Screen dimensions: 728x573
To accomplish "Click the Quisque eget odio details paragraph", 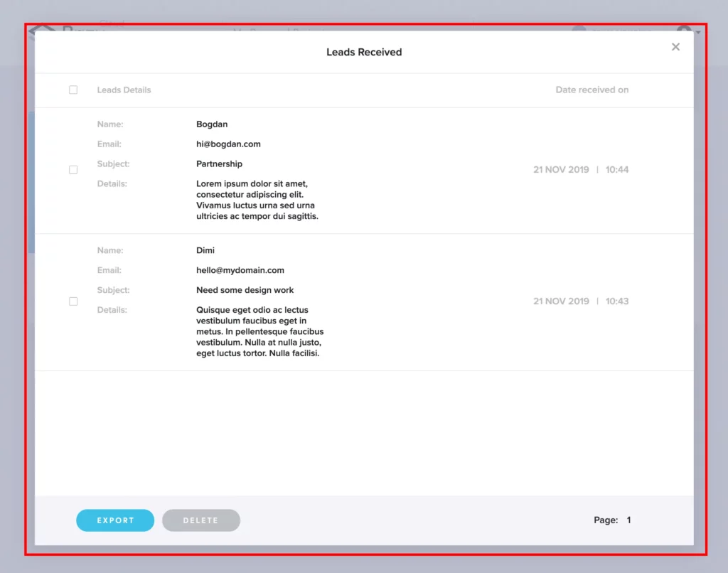I will click(x=259, y=331).
